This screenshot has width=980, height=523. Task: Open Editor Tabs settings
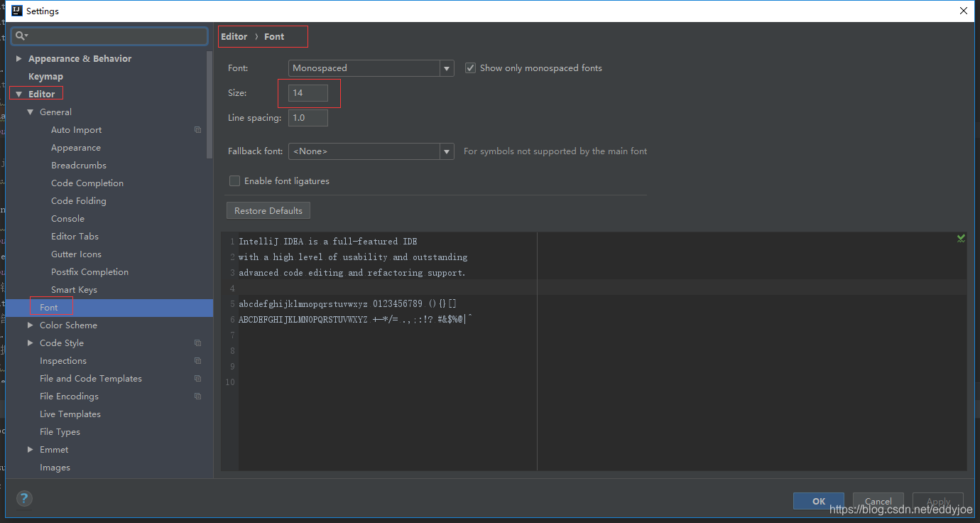(x=75, y=237)
